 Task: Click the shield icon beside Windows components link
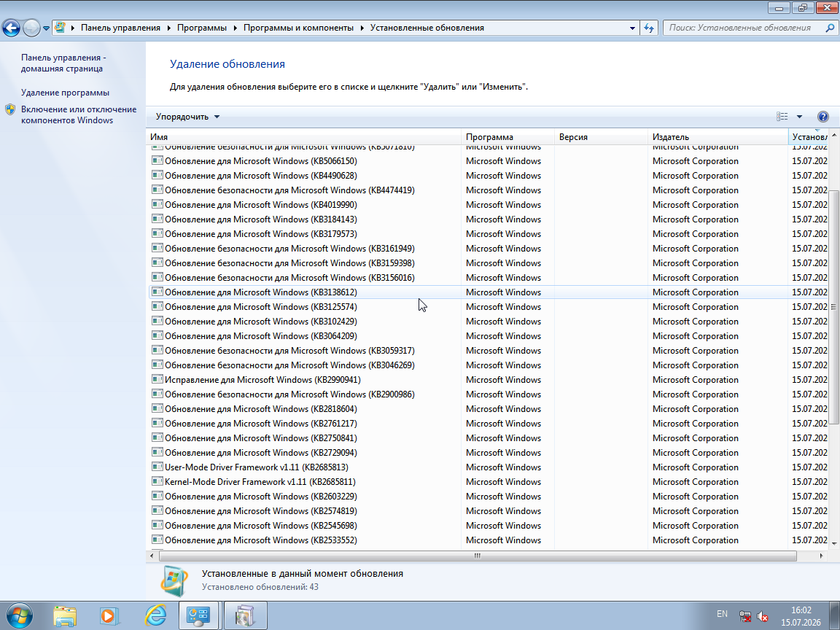10,110
